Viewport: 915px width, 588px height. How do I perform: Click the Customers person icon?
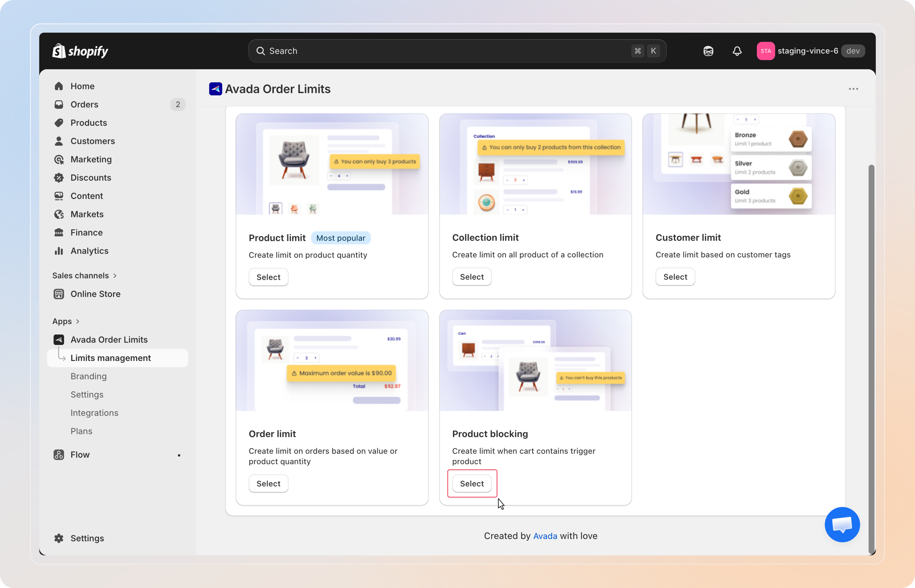(x=59, y=141)
